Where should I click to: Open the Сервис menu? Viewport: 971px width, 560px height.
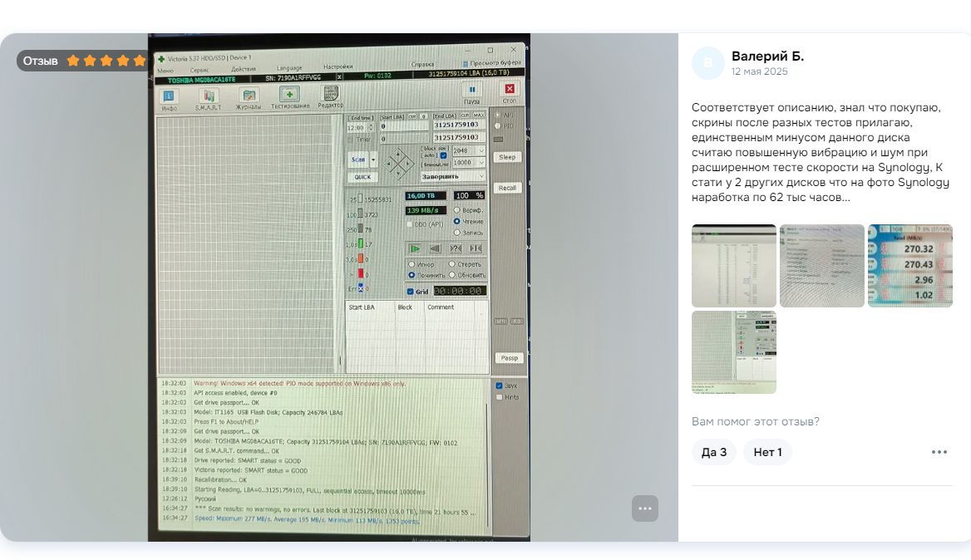200,71
